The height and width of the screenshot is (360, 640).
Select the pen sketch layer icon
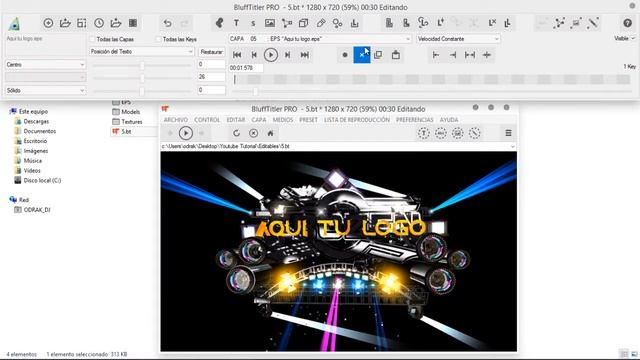tap(321, 23)
